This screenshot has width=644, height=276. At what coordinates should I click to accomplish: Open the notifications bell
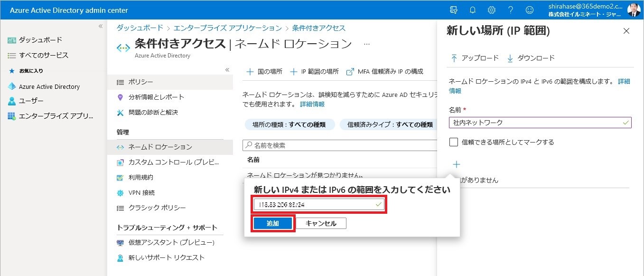coord(473,10)
